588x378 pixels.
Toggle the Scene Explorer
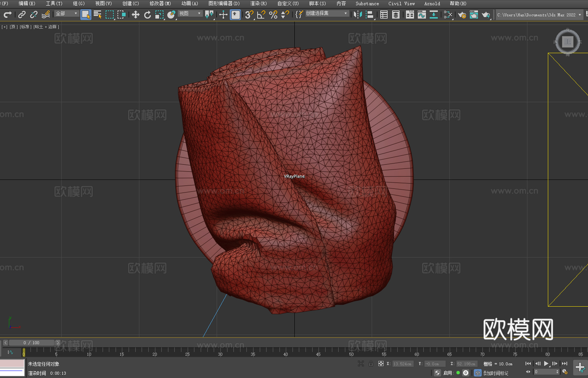tap(384, 14)
